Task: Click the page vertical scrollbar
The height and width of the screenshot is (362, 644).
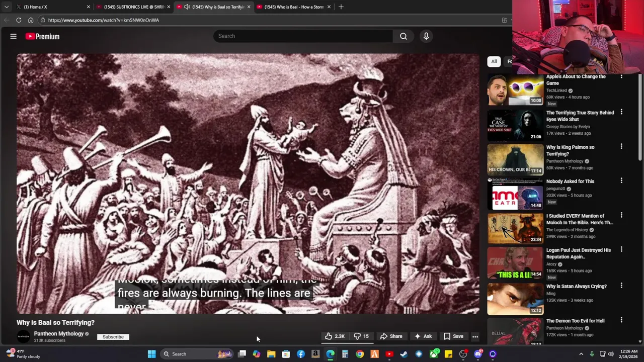Action: 640,118
